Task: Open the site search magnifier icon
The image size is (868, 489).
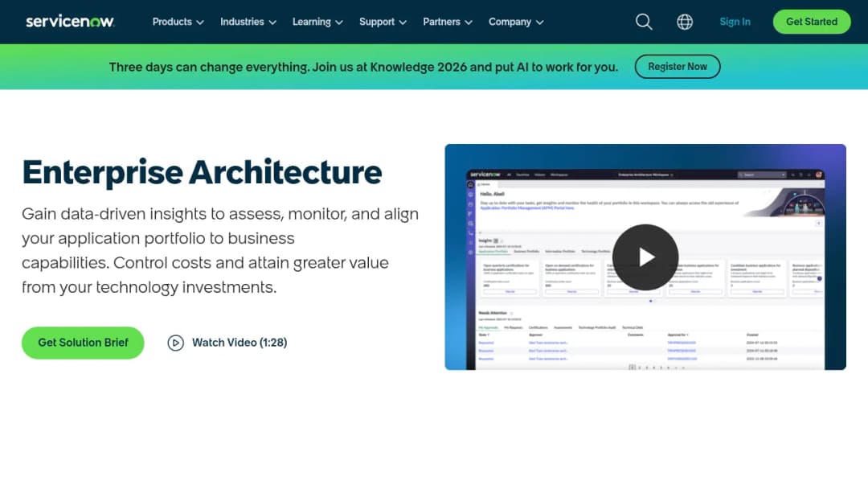Action: pos(644,22)
